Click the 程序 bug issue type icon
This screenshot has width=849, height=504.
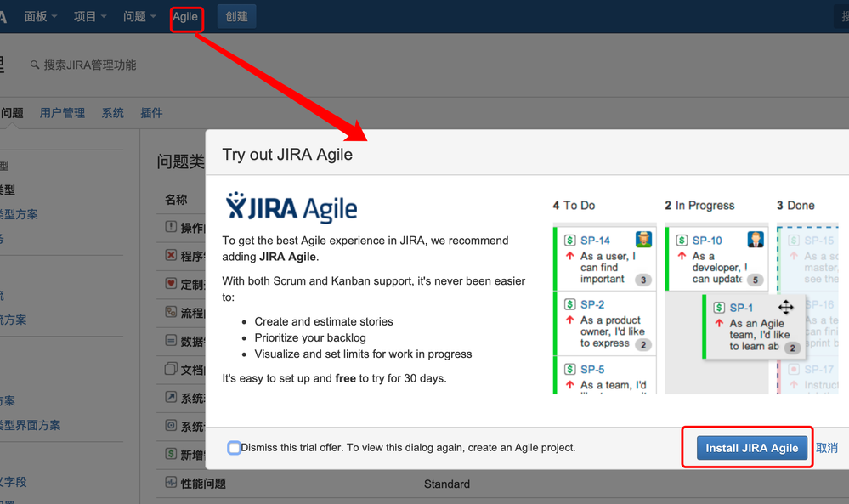(x=171, y=255)
